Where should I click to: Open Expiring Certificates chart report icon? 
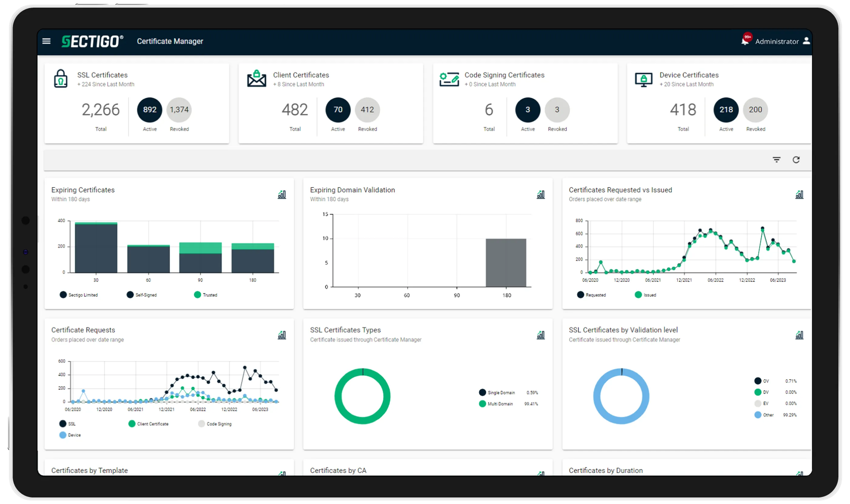[x=282, y=195]
